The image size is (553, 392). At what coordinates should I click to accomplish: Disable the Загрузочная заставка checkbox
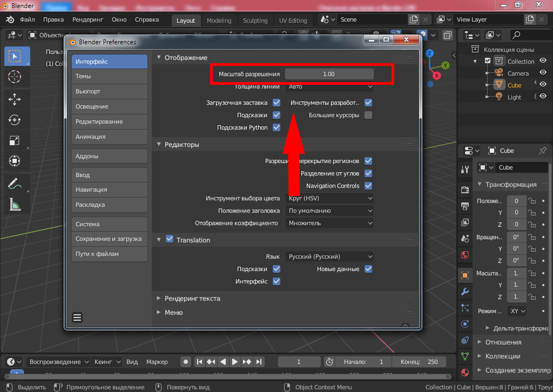276,103
